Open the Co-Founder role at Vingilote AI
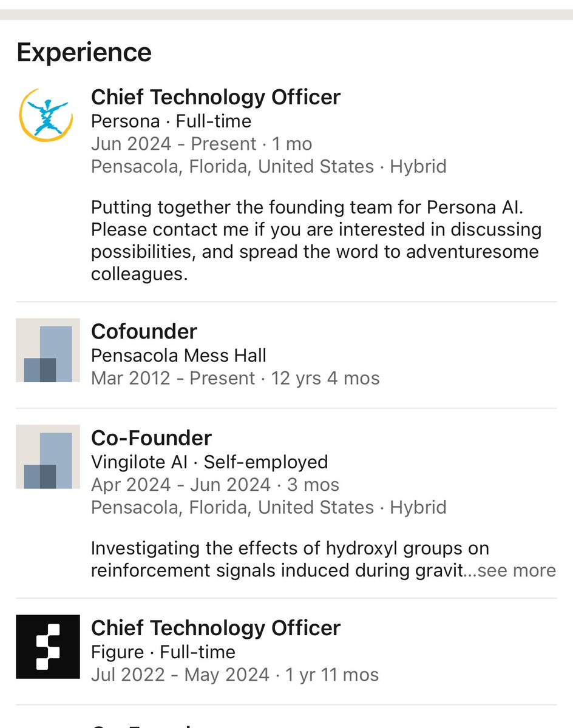The width and height of the screenshot is (573, 728). (x=151, y=438)
